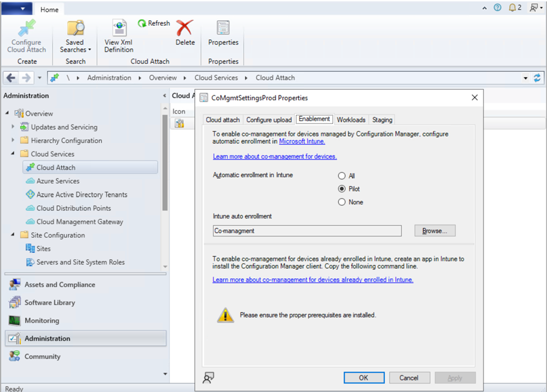Open the Azure Services node
547x392 pixels.
(58, 181)
